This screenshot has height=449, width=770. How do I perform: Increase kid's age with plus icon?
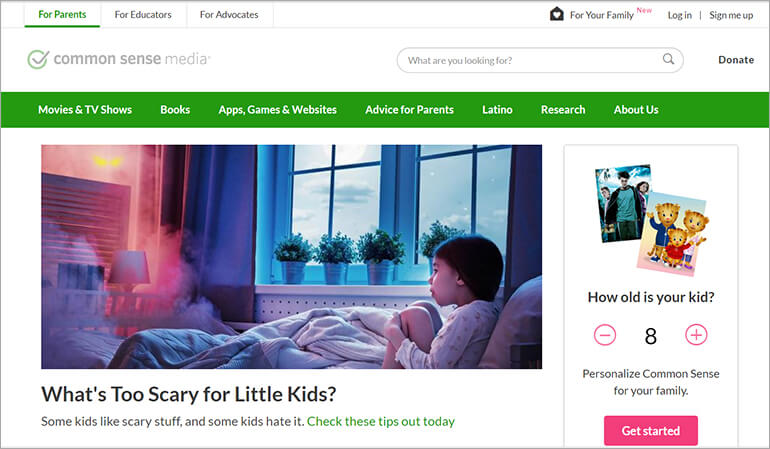click(x=696, y=335)
